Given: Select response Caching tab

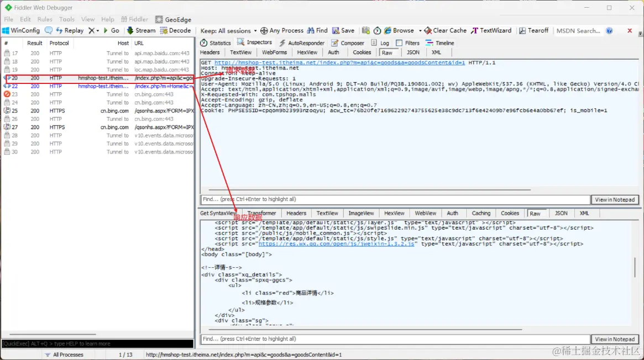Looking at the screenshot, I should (x=481, y=213).
